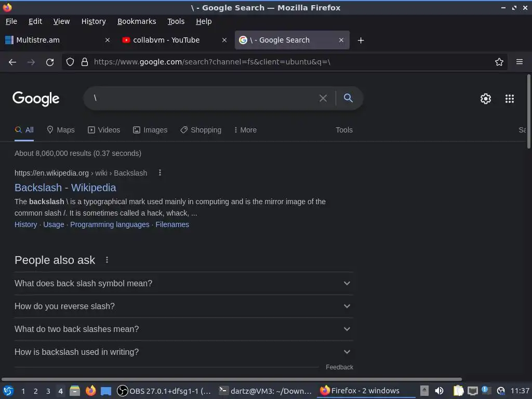Click the vertical page scrollbar
Viewport: 532px width, 399px height.
(x=528, y=111)
